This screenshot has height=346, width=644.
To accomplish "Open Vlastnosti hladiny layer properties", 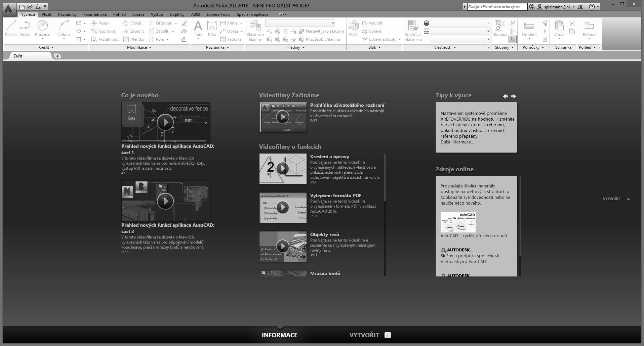I will [x=255, y=31].
